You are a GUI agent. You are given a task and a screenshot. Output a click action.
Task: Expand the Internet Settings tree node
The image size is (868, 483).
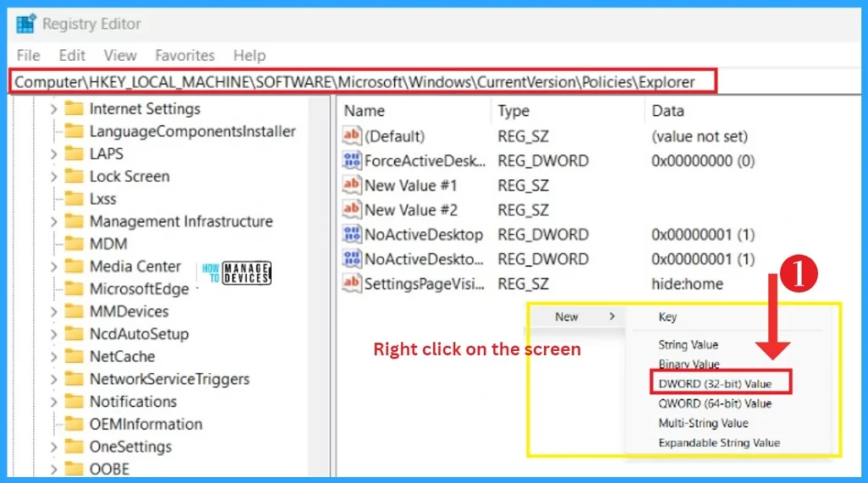tap(53, 109)
